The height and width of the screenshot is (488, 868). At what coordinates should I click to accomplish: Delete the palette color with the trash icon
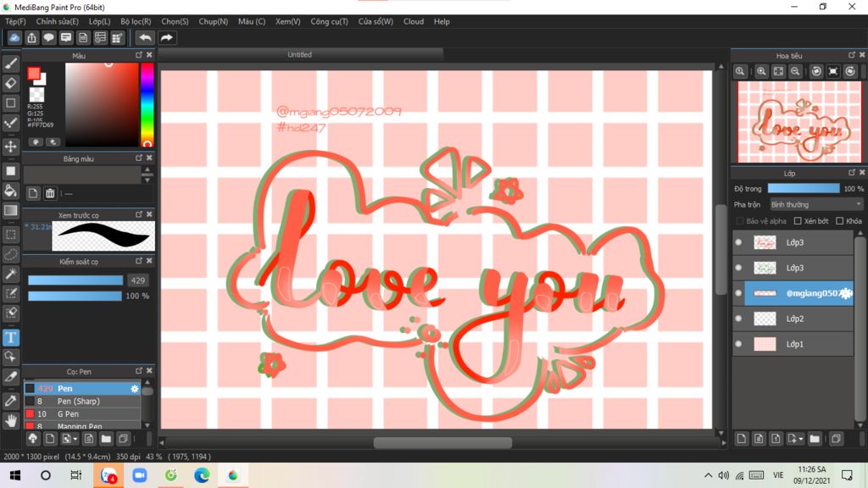tap(50, 193)
